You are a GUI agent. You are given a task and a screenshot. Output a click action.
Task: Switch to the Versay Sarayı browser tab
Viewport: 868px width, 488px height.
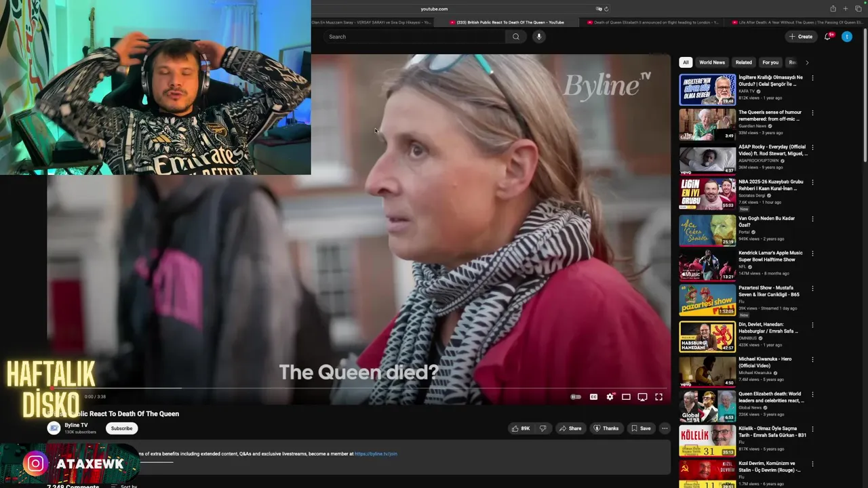pyautogui.click(x=372, y=22)
